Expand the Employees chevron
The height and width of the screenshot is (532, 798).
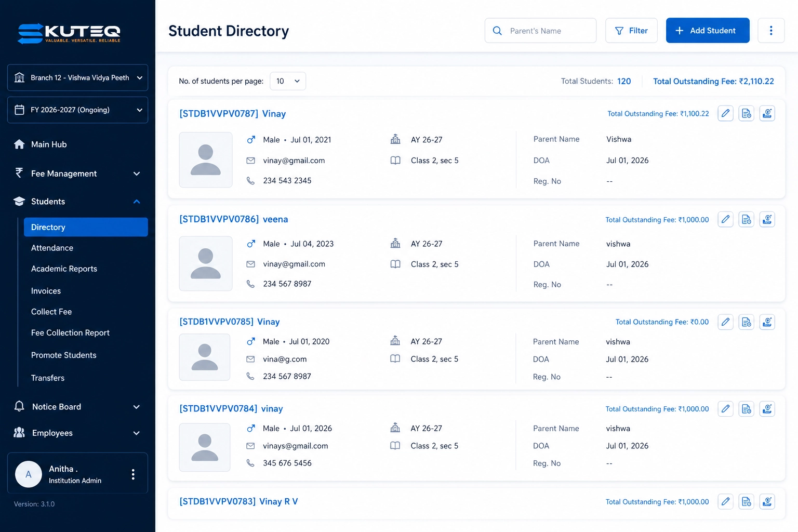pyautogui.click(x=137, y=433)
